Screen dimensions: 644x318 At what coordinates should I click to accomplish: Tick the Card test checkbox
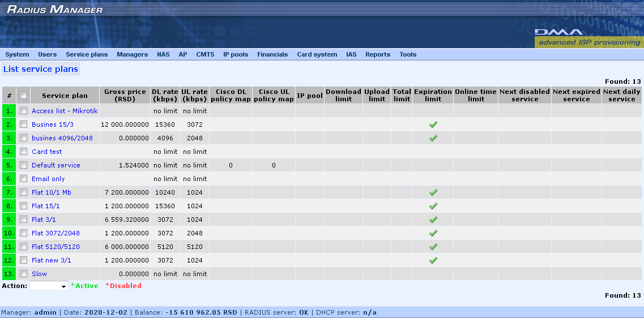23,151
